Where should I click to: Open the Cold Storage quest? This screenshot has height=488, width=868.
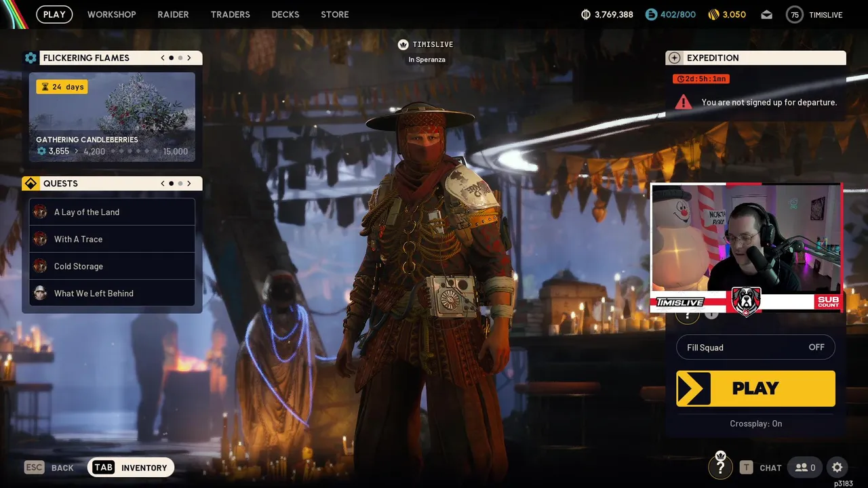pos(112,266)
